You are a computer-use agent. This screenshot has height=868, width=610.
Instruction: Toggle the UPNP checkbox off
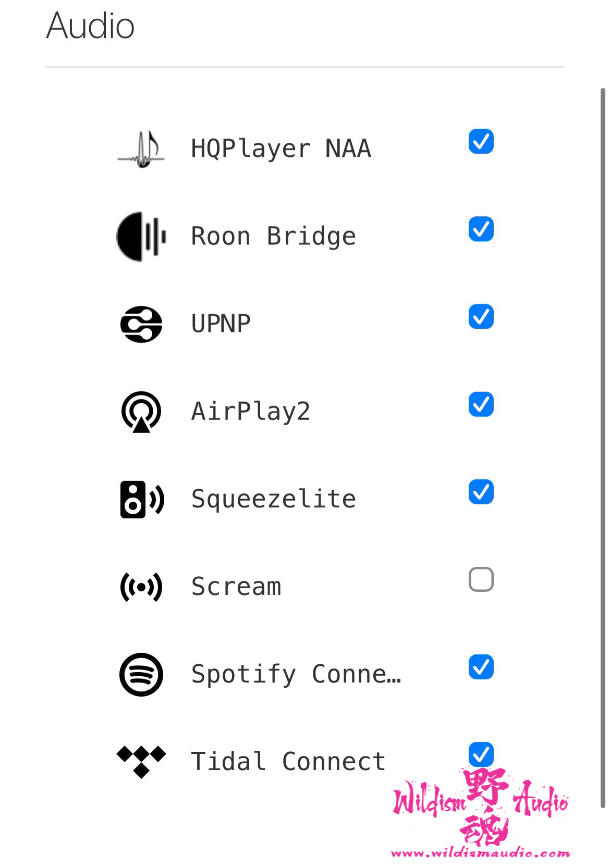pos(481,317)
